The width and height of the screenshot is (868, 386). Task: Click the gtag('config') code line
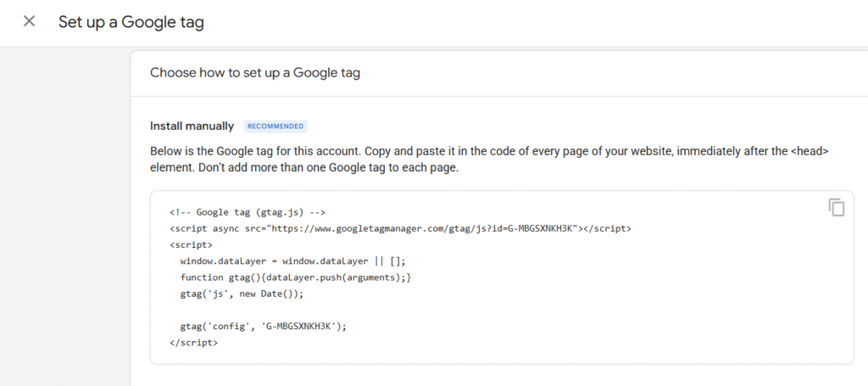263,326
